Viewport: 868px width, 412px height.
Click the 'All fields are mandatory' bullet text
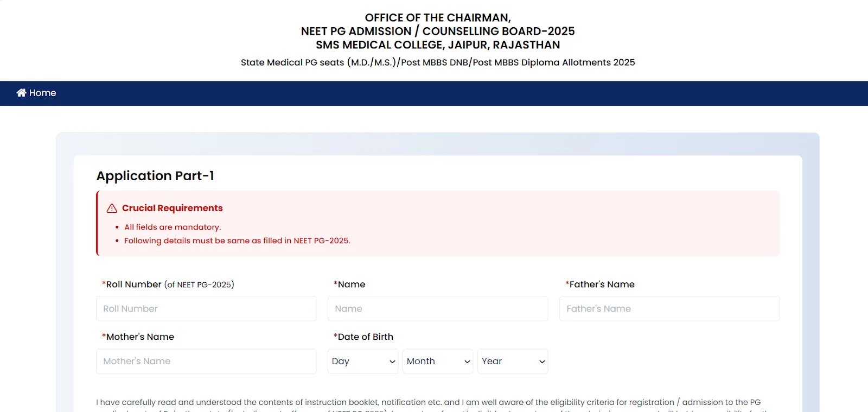coord(173,227)
